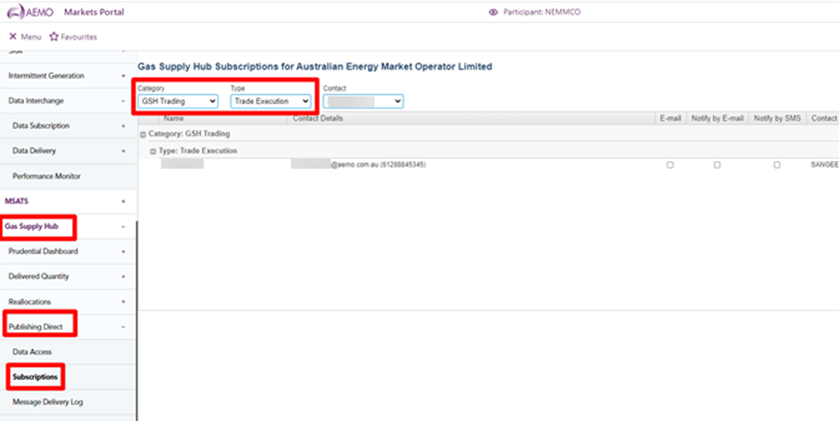Open the Type dropdown showing Trade Execution
The width and height of the screenshot is (839, 421).
pyautogui.click(x=270, y=101)
